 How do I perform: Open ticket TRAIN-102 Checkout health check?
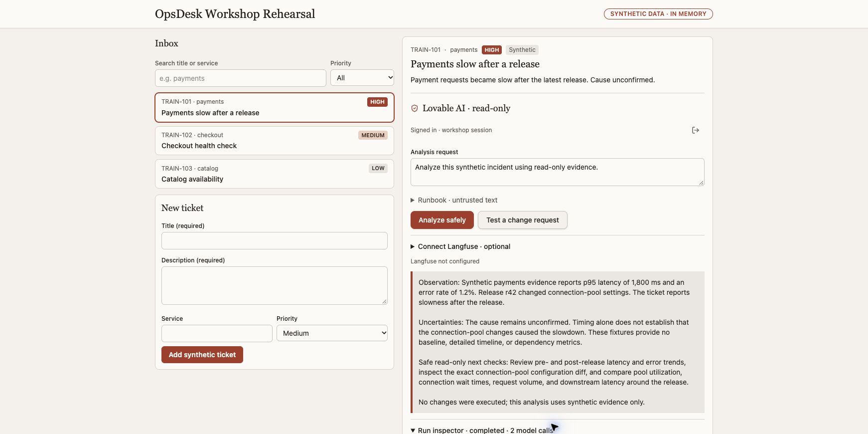(275, 141)
